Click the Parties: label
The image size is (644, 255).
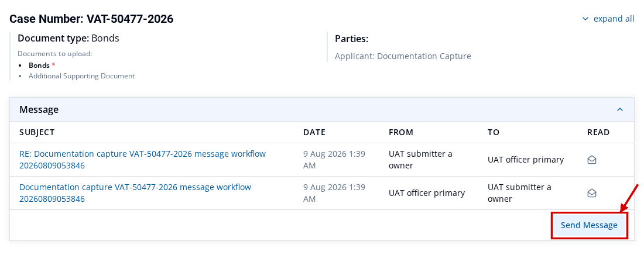click(x=352, y=39)
